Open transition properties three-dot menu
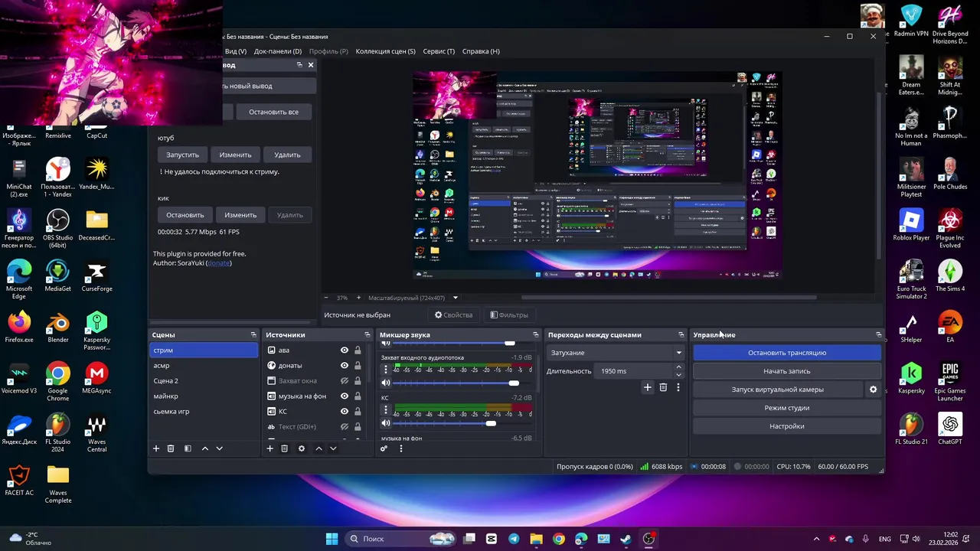This screenshot has height=551, width=980. click(678, 388)
